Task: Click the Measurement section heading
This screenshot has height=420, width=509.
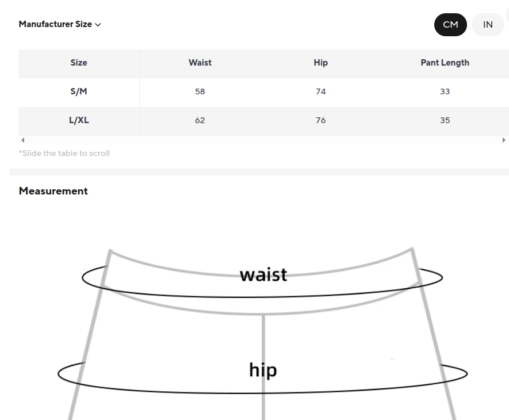Action: tap(53, 191)
